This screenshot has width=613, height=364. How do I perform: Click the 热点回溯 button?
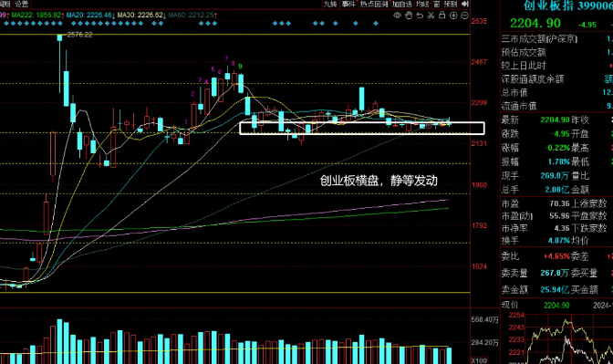(x=374, y=4)
